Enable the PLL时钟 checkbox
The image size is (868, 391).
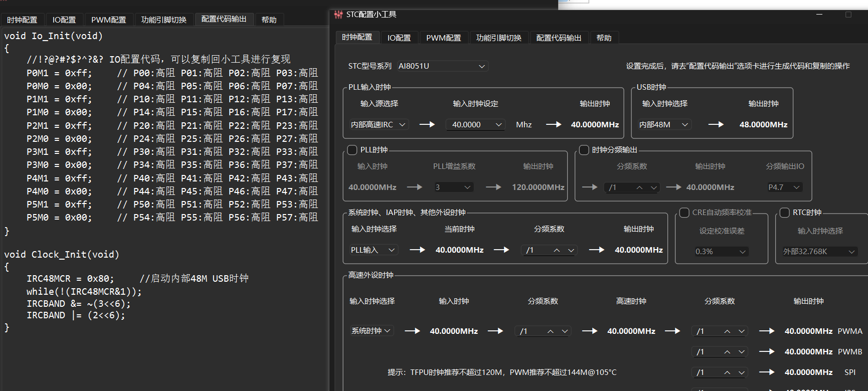click(352, 150)
